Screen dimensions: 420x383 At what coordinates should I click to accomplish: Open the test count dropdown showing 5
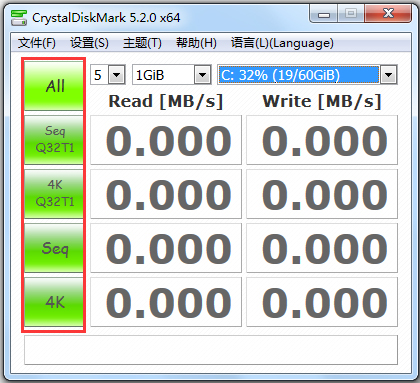point(108,75)
